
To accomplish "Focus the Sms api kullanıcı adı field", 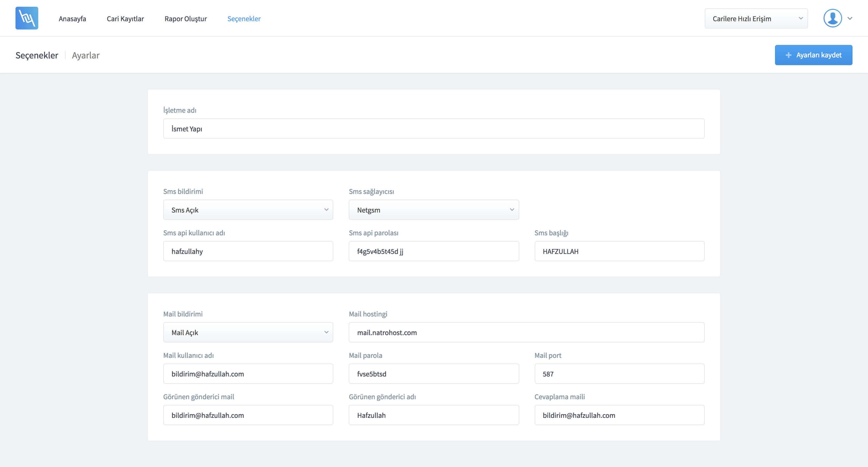I will [248, 251].
